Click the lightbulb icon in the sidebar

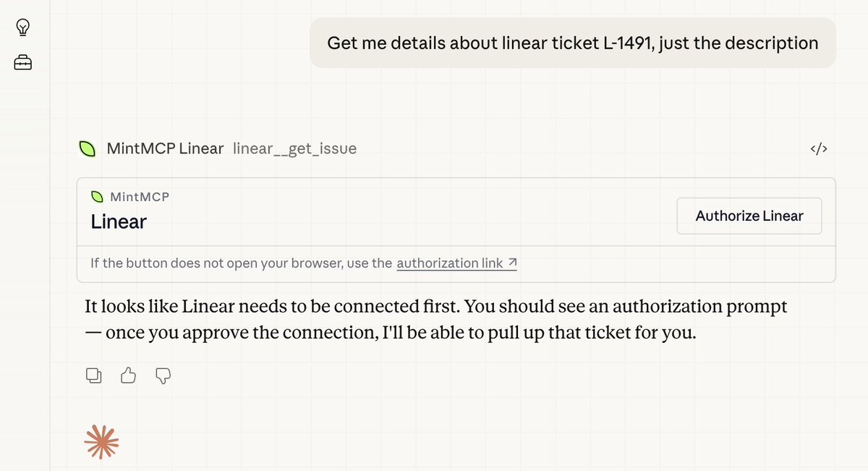click(x=23, y=27)
